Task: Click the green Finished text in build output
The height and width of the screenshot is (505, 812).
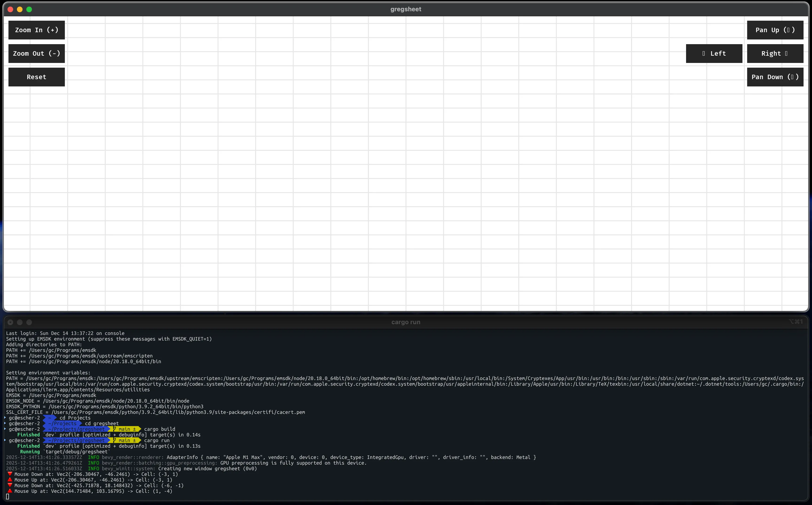Action: coord(29,435)
